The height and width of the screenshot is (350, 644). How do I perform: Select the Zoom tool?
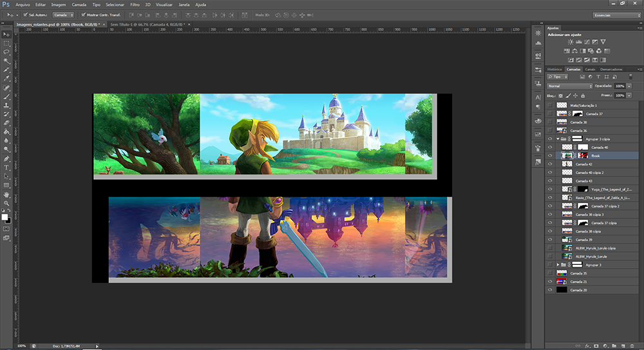[6, 203]
